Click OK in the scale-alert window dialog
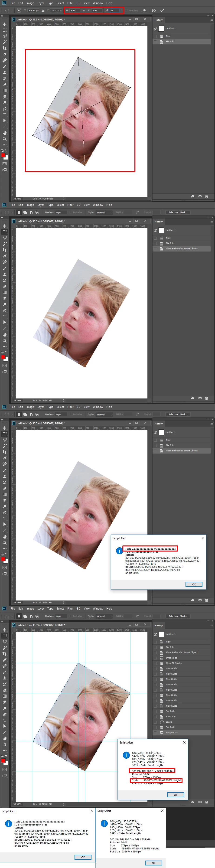 point(194,584)
